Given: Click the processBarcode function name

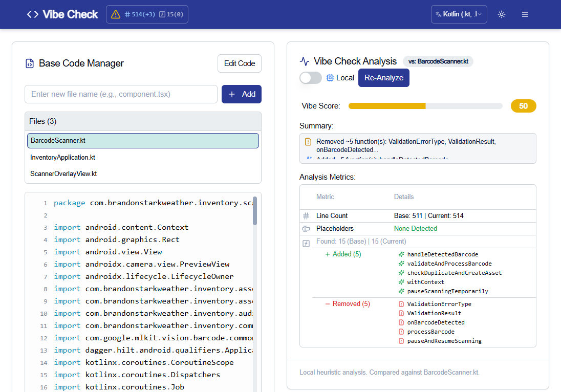Looking at the screenshot, I should (431, 332).
